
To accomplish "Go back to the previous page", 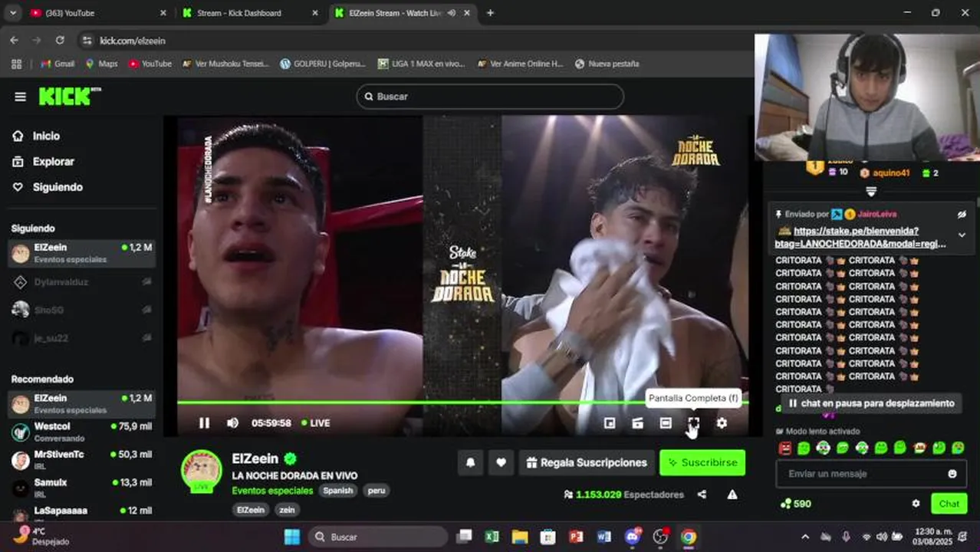I will 14,41.
